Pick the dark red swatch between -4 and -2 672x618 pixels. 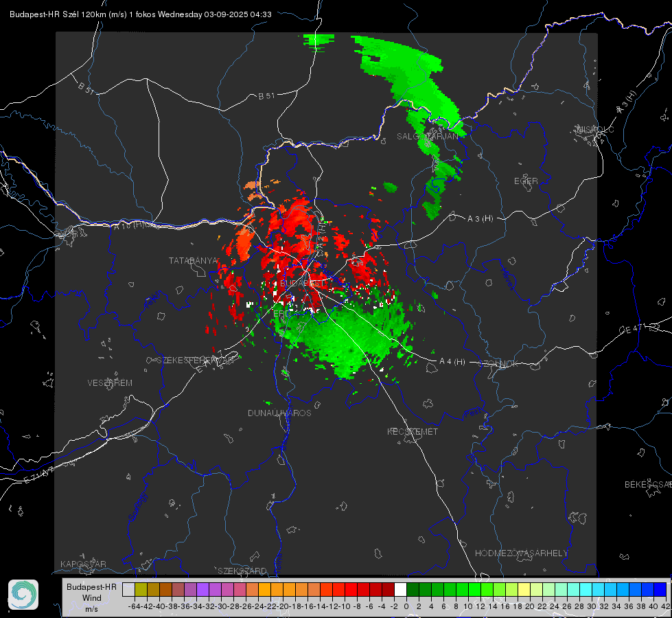tap(388, 589)
